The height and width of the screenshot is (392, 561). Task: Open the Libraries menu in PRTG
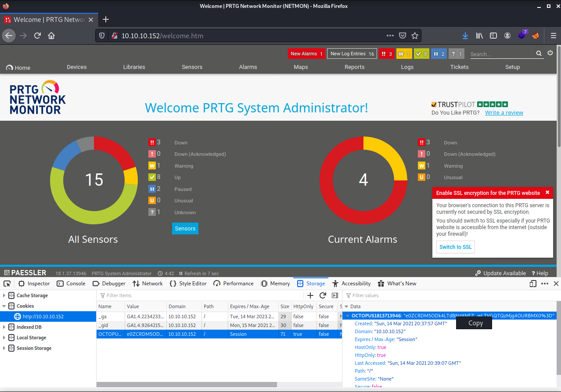134,67
